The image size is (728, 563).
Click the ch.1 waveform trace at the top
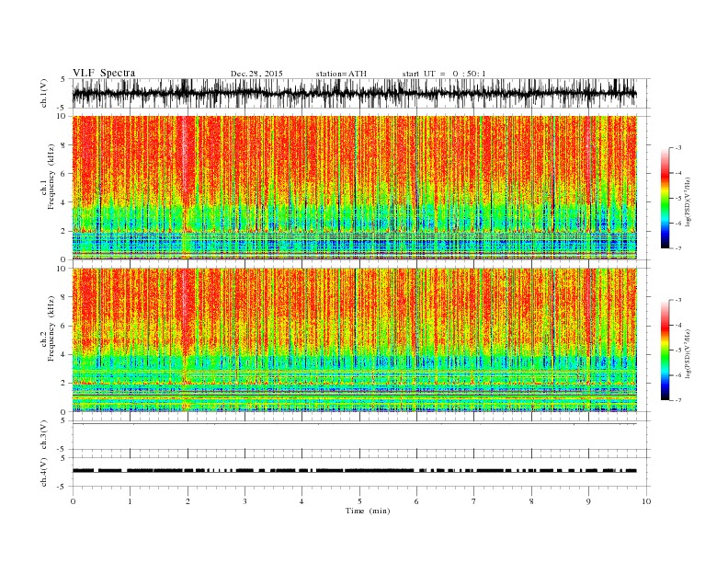click(x=354, y=93)
